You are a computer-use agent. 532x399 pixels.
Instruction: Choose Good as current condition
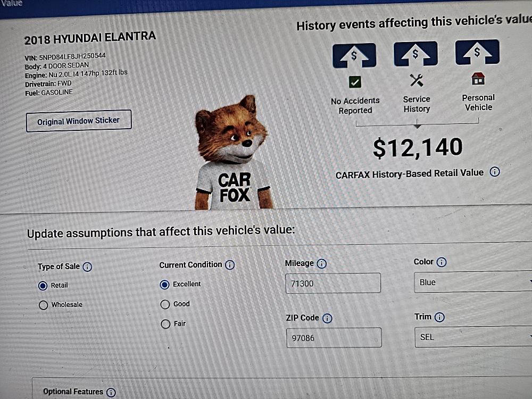165,304
